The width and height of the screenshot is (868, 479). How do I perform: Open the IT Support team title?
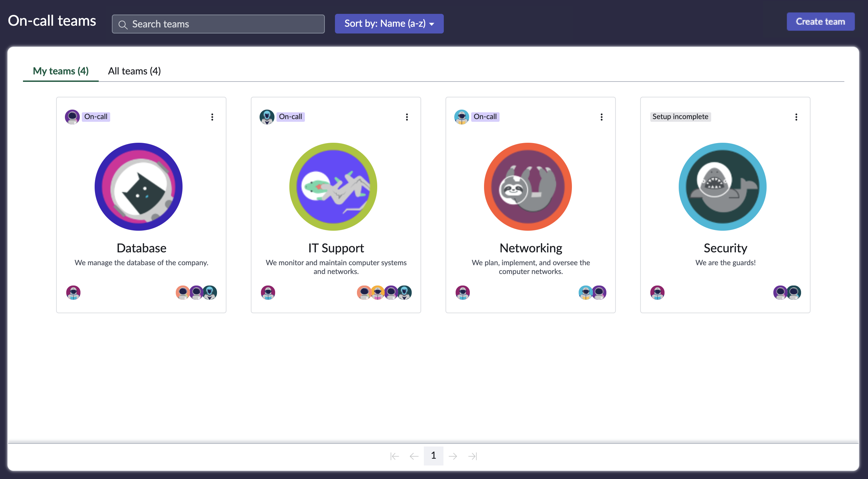[336, 248]
